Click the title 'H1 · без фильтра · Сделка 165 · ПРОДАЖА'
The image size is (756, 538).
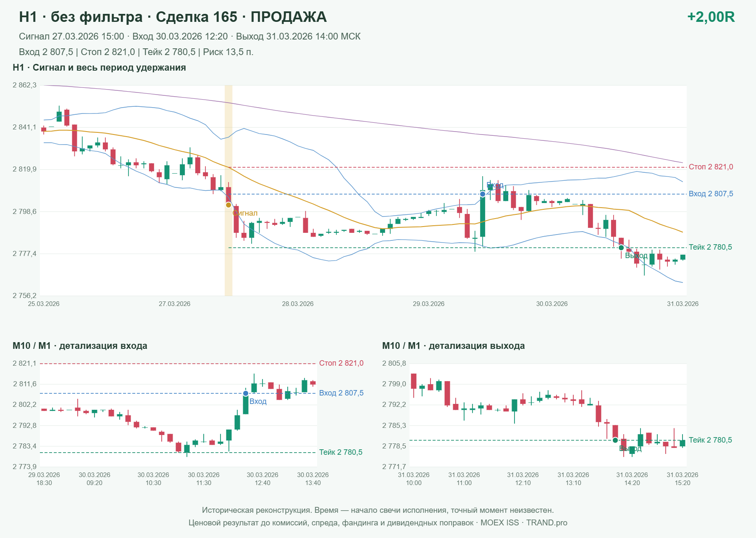tap(173, 17)
